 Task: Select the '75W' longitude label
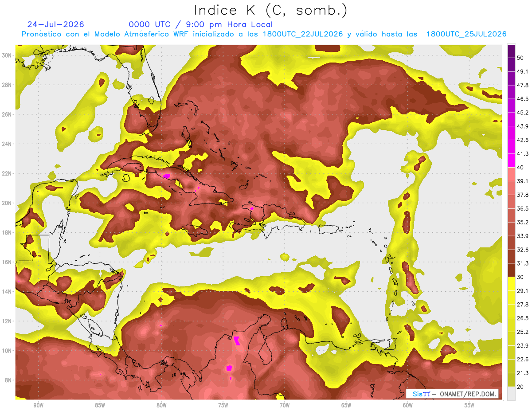point(223,406)
